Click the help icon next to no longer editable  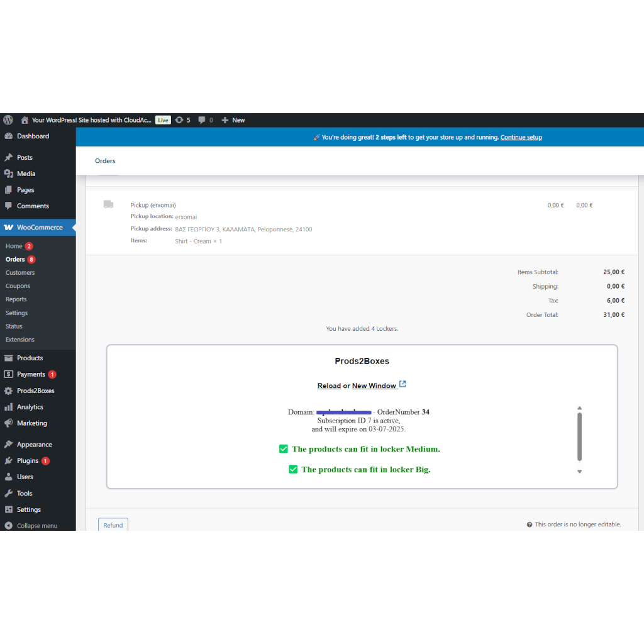tap(530, 525)
